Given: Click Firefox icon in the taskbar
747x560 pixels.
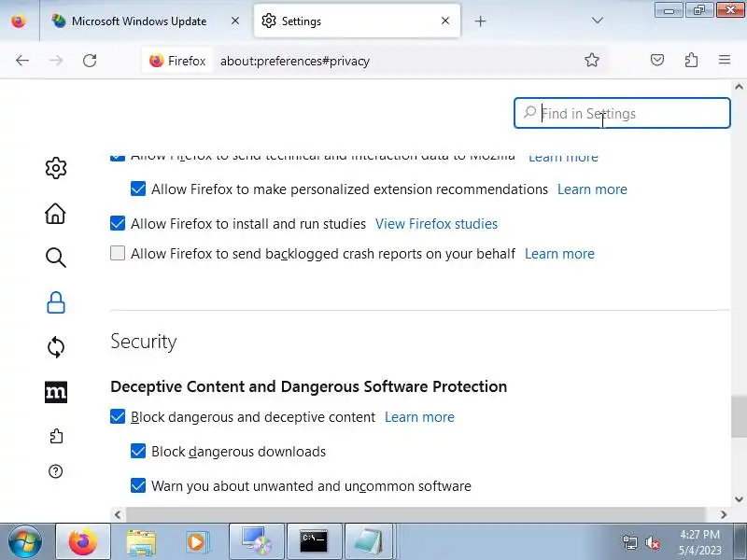Looking at the screenshot, I should [83, 542].
